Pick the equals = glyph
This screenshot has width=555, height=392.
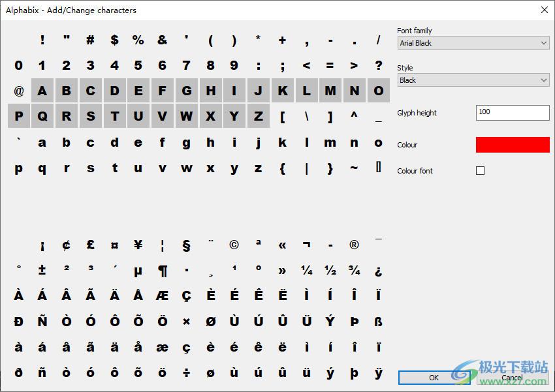coord(330,65)
